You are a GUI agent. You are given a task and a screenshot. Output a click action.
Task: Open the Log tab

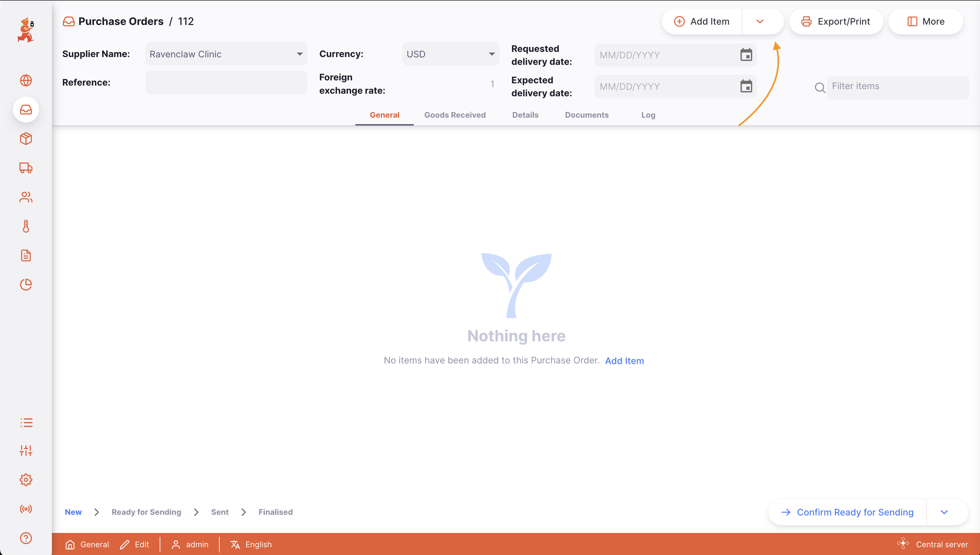[648, 115]
